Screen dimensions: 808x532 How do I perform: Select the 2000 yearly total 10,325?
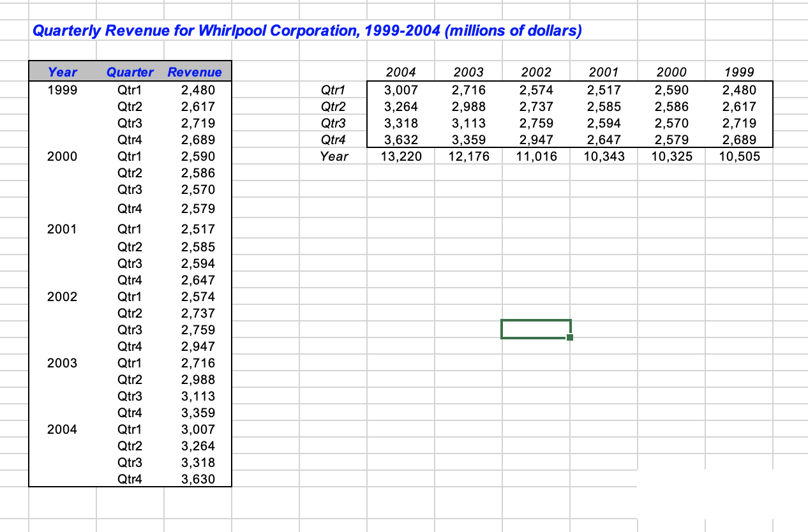point(671,156)
